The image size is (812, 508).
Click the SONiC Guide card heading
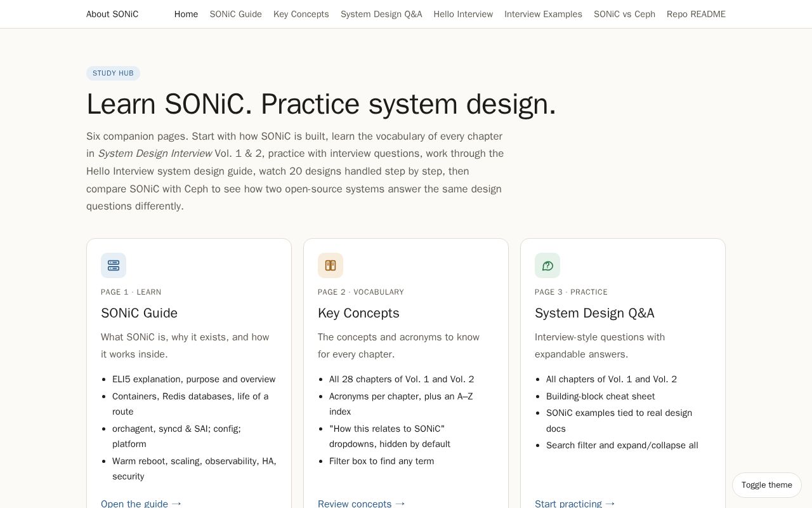click(x=140, y=313)
